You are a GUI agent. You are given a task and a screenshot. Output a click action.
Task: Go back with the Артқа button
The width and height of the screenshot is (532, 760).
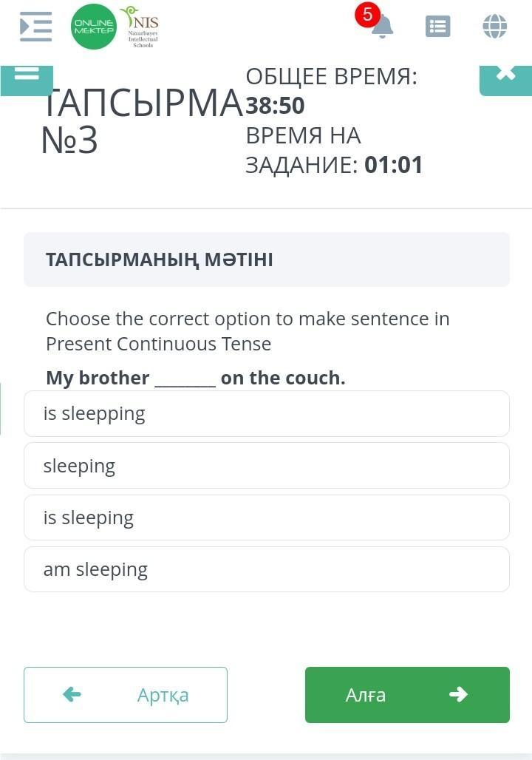pyautogui.click(x=126, y=695)
